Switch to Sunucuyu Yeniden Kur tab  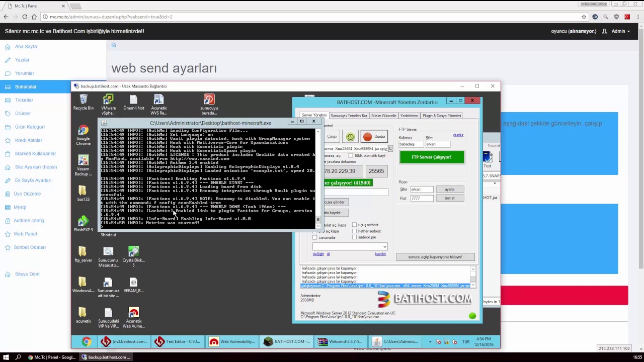tap(349, 116)
